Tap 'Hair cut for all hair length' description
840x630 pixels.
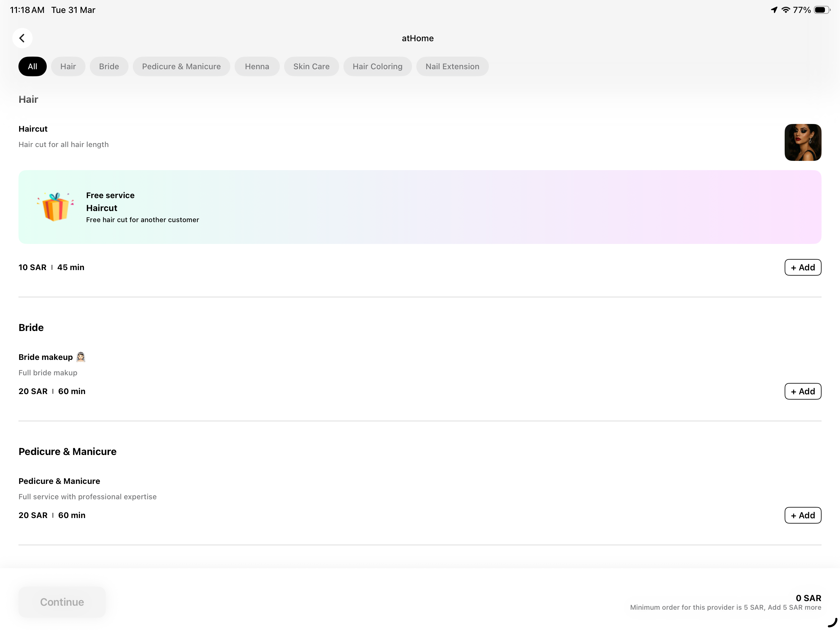pyautogui.click(x=63, y=144)
